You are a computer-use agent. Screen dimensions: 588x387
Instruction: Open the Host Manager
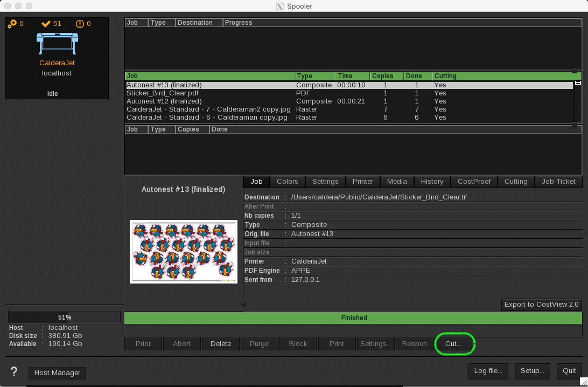(x=57, y=372)
